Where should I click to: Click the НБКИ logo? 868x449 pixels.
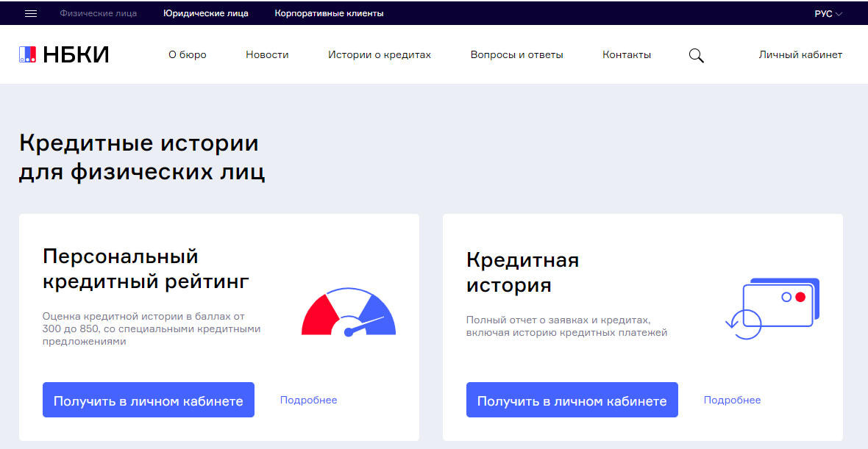pyautogui.click(x=64, y=54)
